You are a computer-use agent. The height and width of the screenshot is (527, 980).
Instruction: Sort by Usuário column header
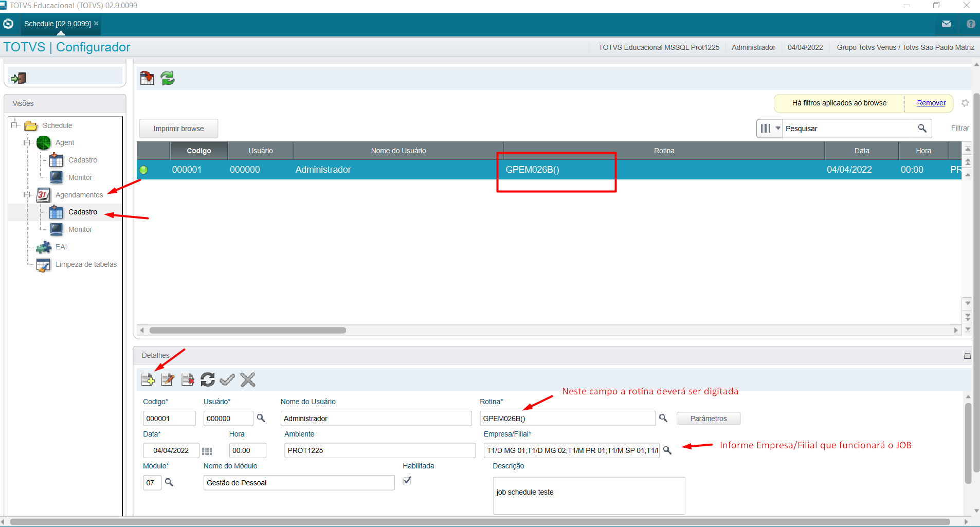point(261,151)
